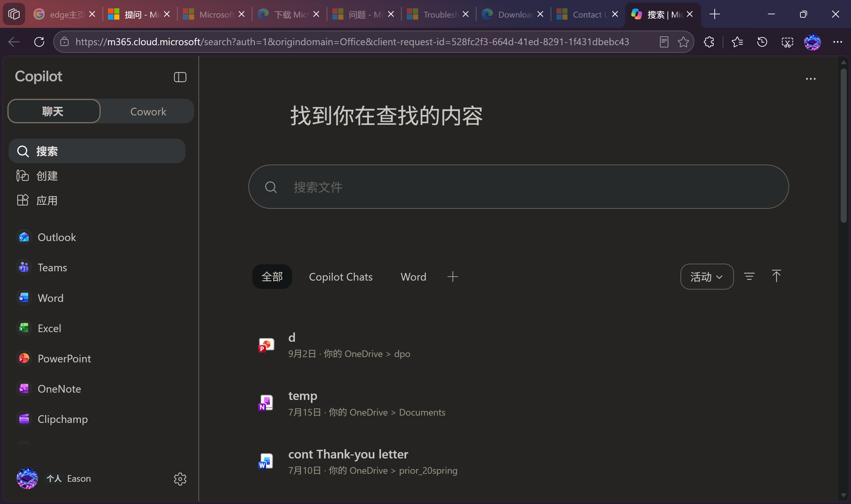The height and width of the screenshot is (504, 851).
Task: Click the page vertical scrollbar thumb
Action: pos(844,146)
